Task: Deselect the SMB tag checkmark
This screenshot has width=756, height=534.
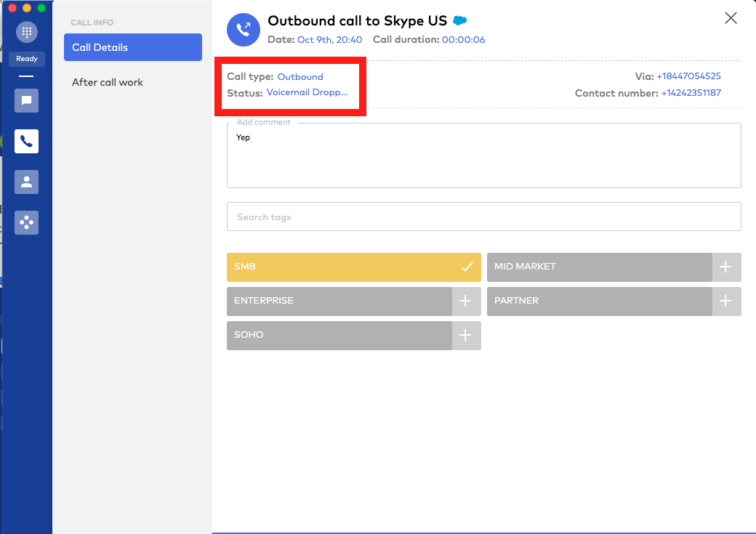Action: pos(467,267)
